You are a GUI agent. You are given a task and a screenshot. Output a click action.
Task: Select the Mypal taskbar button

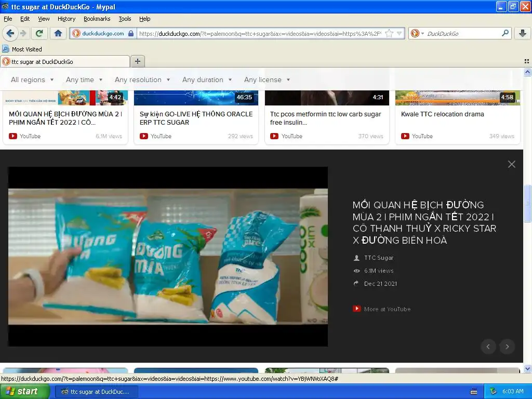(97, 392)
